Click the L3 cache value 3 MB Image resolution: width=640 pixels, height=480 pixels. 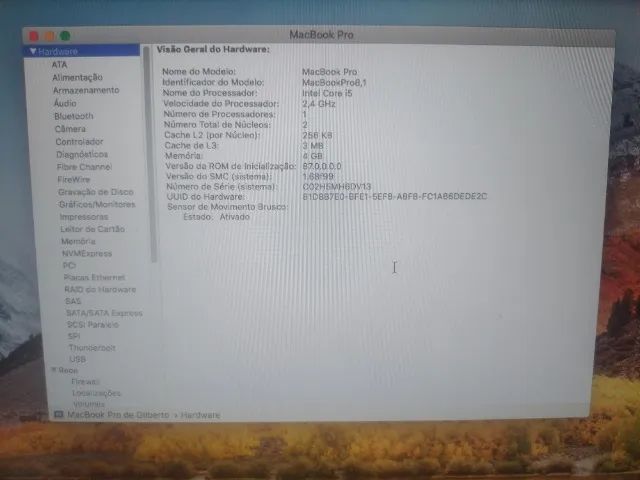tap(313, 145)
